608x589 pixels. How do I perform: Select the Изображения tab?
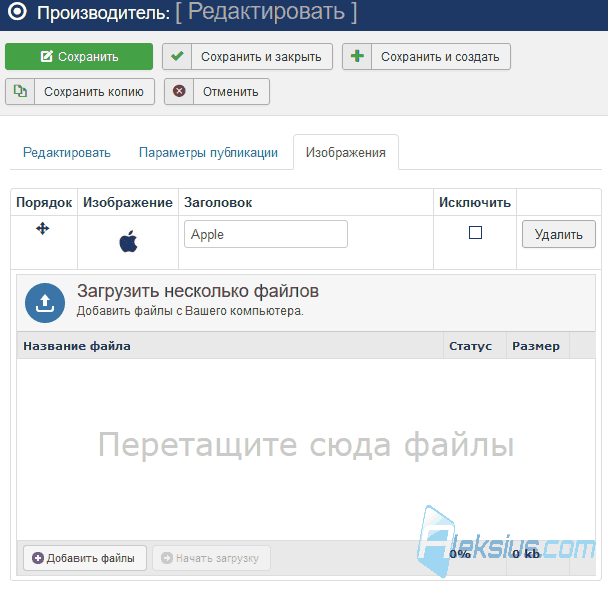tap(346, 152)
